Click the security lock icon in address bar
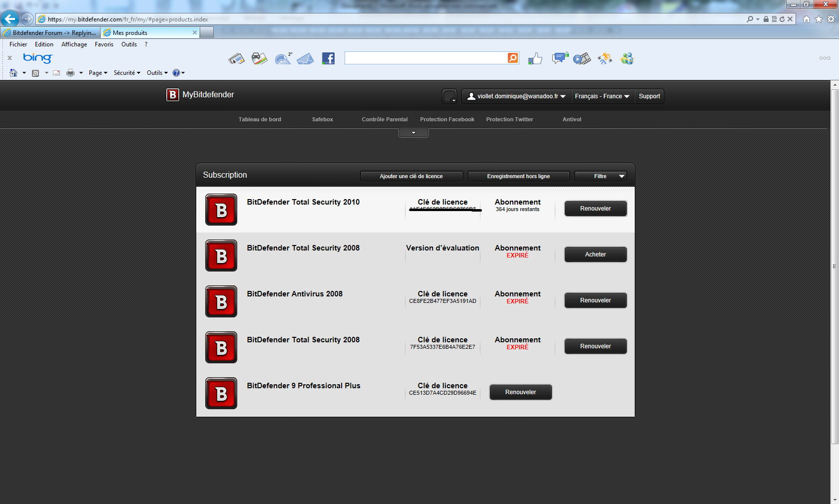Screen dimensions: 839x504 click(x=766, y=19)
